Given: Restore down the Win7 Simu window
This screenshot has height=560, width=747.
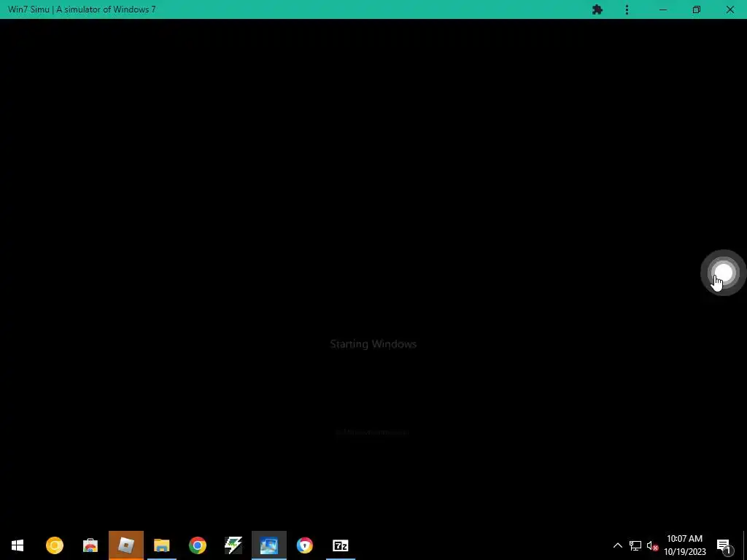Looking at the screenshot, I should coord(697,9).
